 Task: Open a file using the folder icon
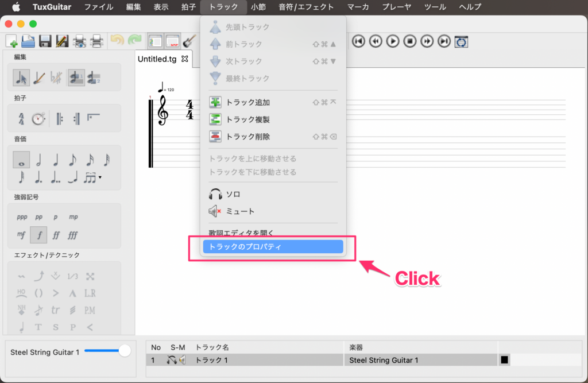28,41
